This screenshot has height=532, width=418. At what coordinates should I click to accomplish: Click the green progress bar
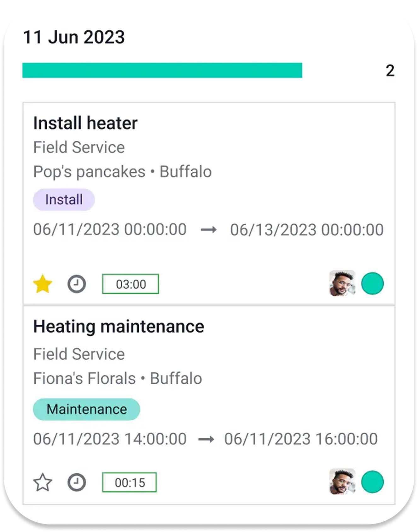[162, 70]
